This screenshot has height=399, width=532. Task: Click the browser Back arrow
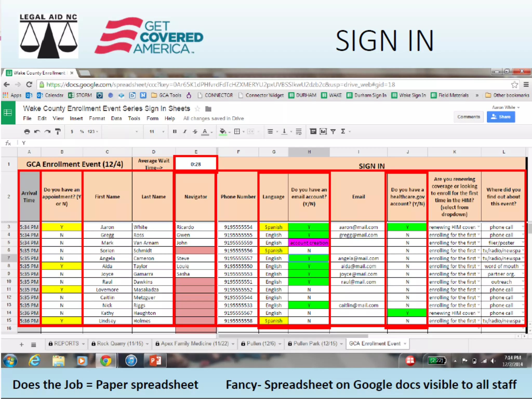(x=7, y=84)
